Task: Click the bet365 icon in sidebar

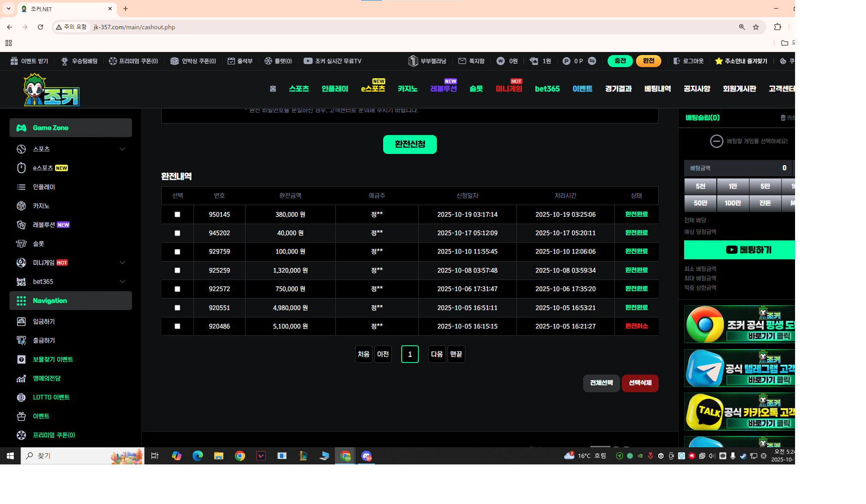Action: tap(21, 282)
